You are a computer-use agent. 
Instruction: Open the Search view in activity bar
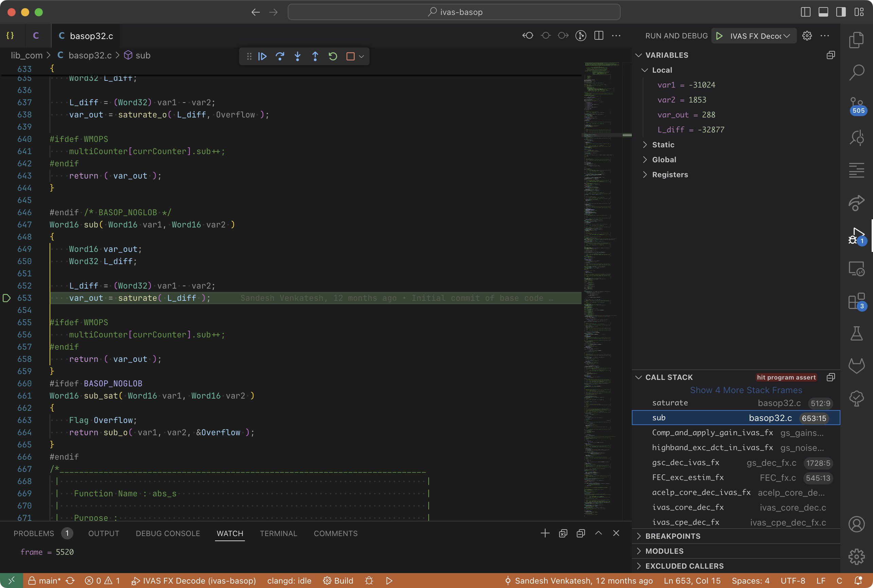(857, 72)
